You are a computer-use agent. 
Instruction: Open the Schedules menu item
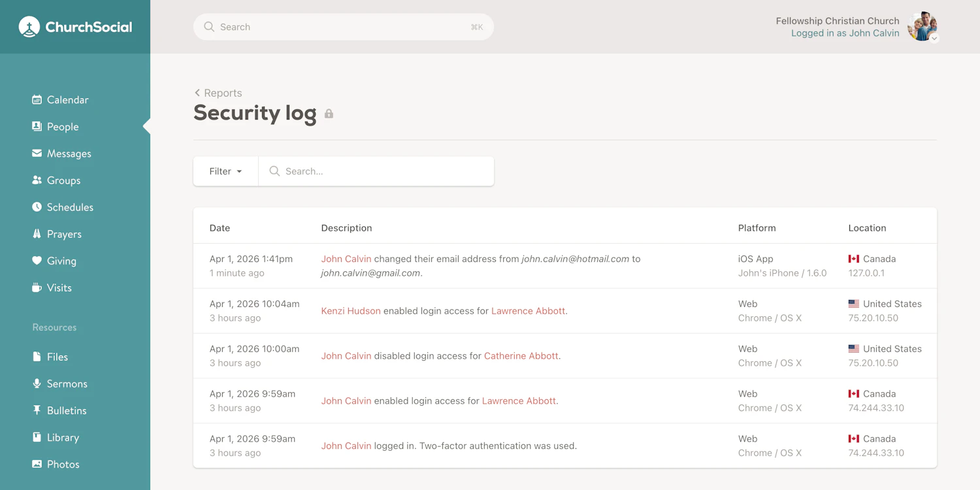(37, 206)
